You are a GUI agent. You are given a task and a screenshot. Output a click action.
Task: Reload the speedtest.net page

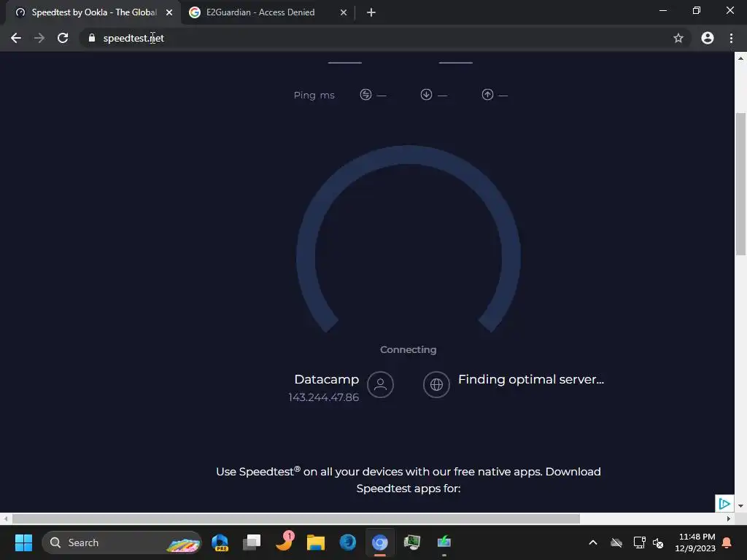click(63, 38)
